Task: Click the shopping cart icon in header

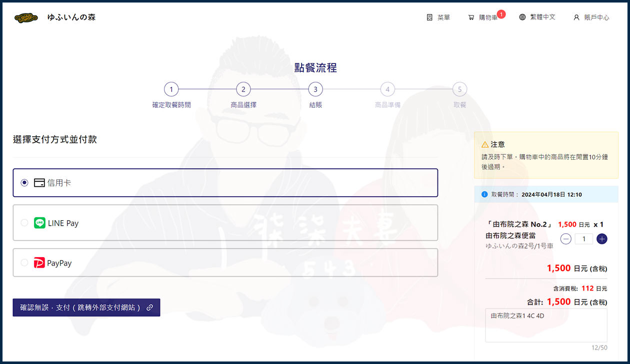Action: point(470,16)
